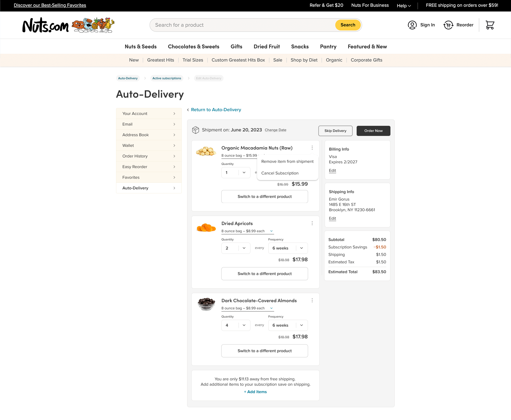Click Active subscriptions breadcrumb
Viewport: 511px width, 420px height.
pyautogui.click(x=167, y=78)
